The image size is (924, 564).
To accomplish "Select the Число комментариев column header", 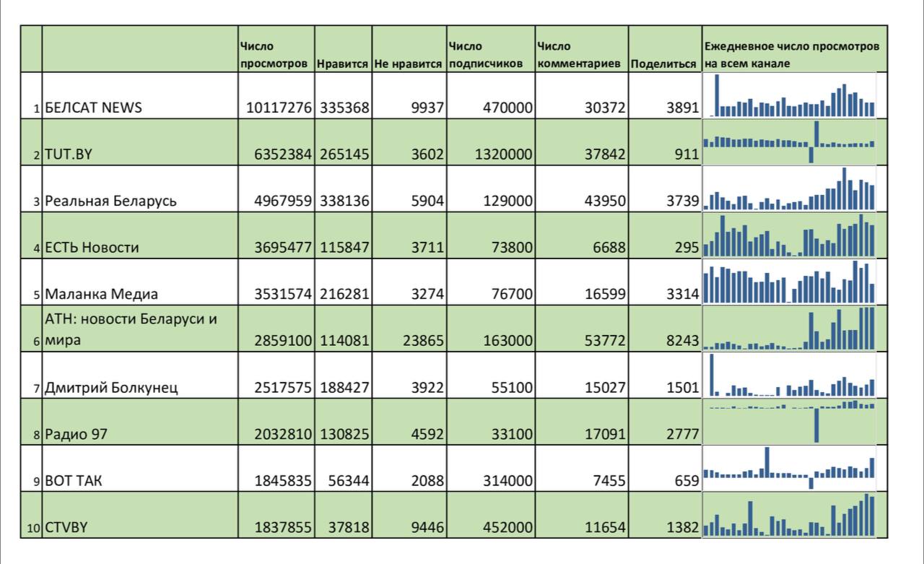I will pyautogui.click(x=582, y=48).
